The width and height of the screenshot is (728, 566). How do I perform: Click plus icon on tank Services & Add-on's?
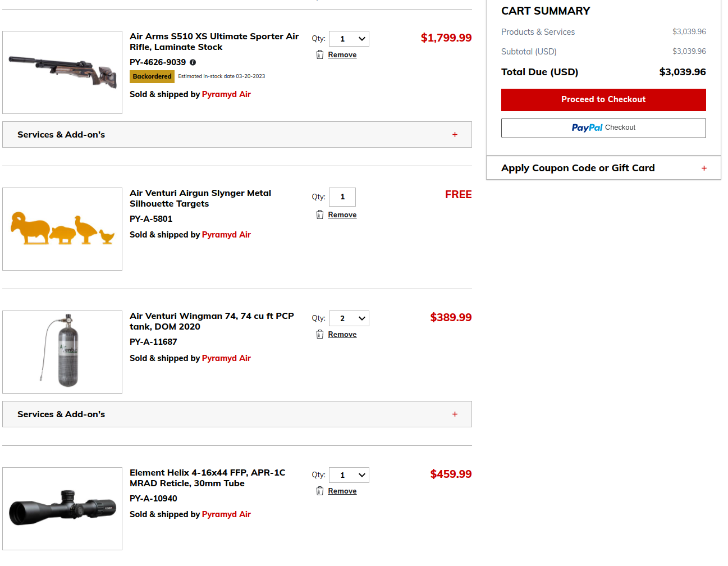tap(455, 414)
